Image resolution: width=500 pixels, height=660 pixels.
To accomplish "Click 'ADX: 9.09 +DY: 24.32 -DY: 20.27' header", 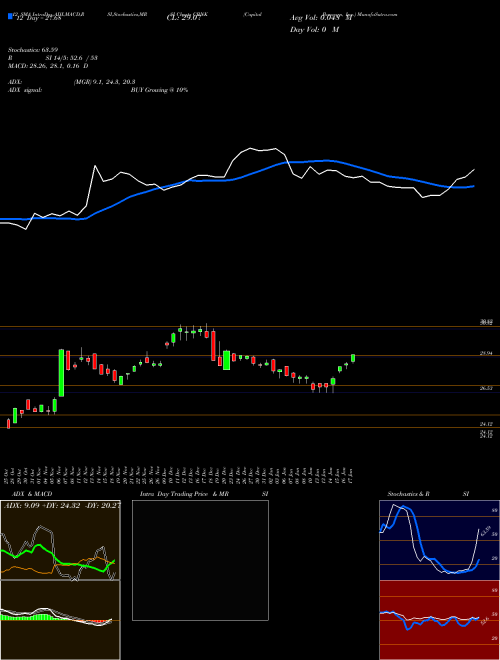I will [x=62, y=505].
